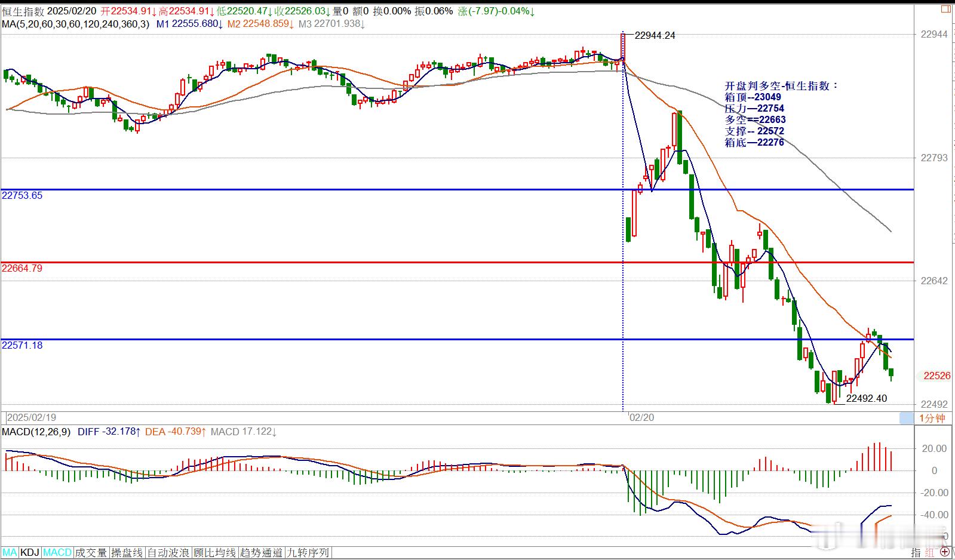The width and height of the screenshot is (955, 560).
Task: Open the 成交量 indicator tab
Action: (91, 553)
